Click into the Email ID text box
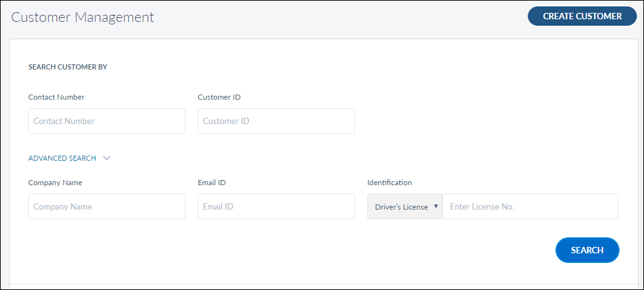The image size is (644, 290). [x=276, y=207]
